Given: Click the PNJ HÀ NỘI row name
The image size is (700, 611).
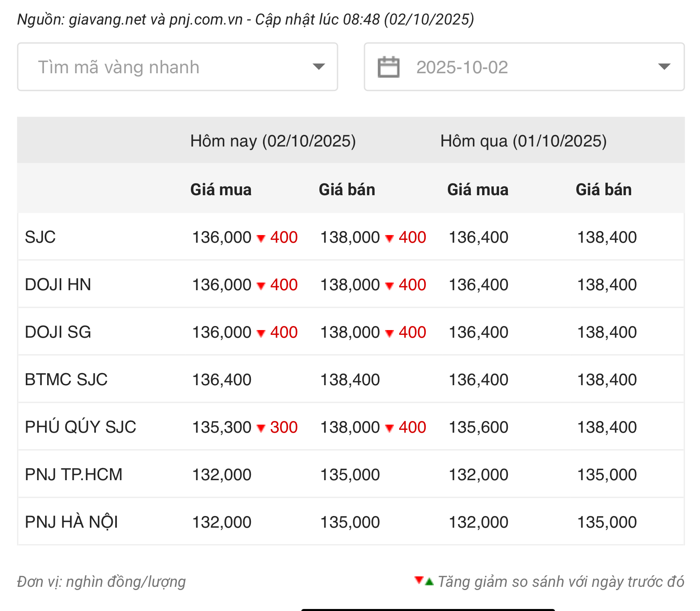Looking at the screenshot, I should click(71, 522).
